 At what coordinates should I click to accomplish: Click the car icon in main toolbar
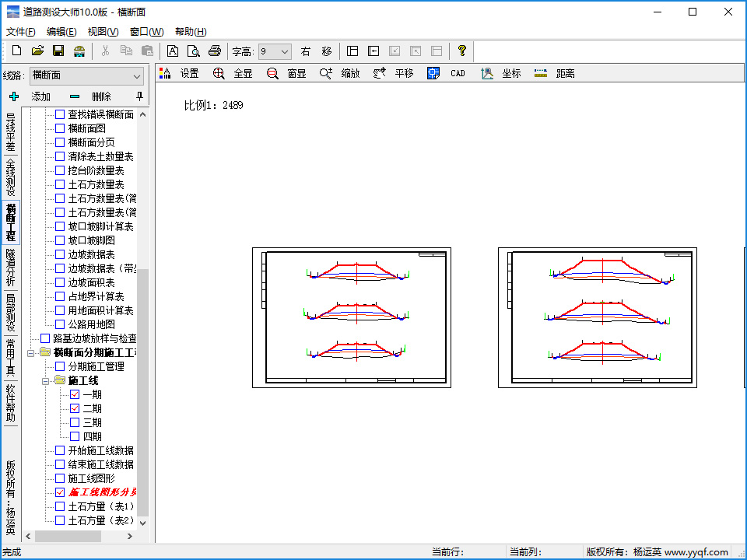(79, 51)
